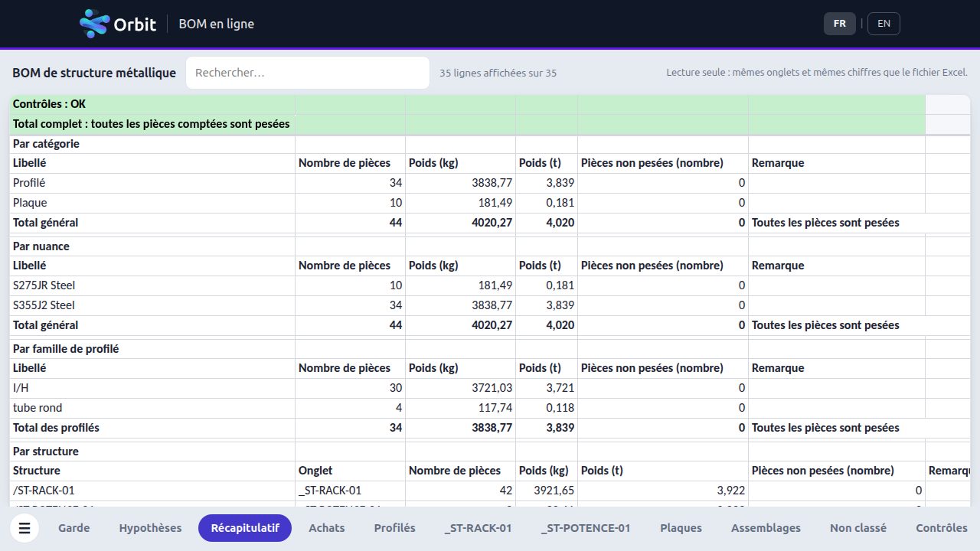980x551 pixels.
Task: Click the 'Total complet' status message
Action: coord(152,124)
